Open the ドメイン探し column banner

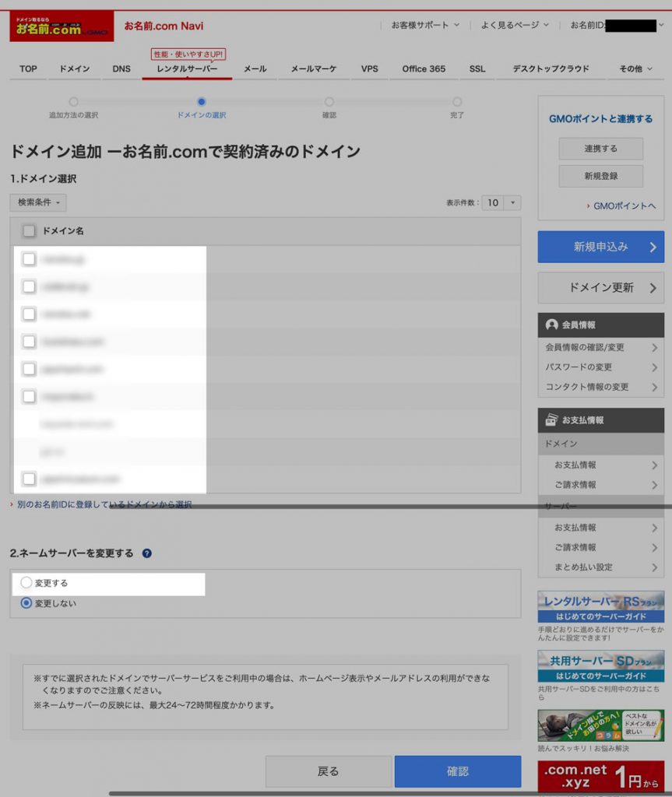(x=601, y=725)
